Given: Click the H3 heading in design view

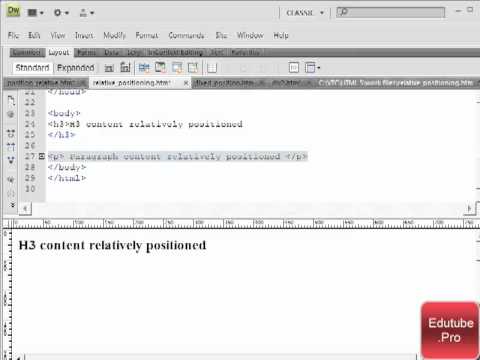Looking at the screenshot, I should point(112,246).
